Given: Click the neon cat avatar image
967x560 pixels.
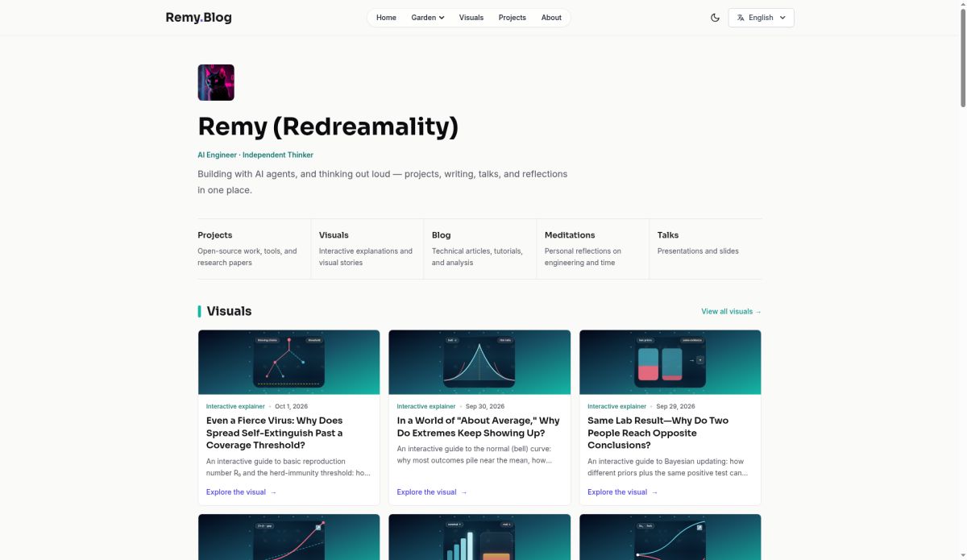Looking at the screenshot, I should pos(216,82).
